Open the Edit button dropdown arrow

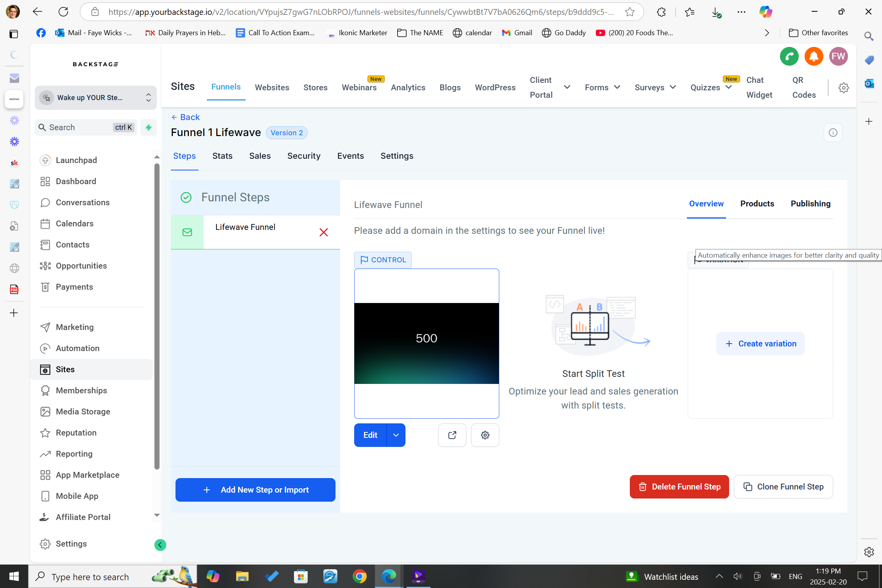[396, 435]
